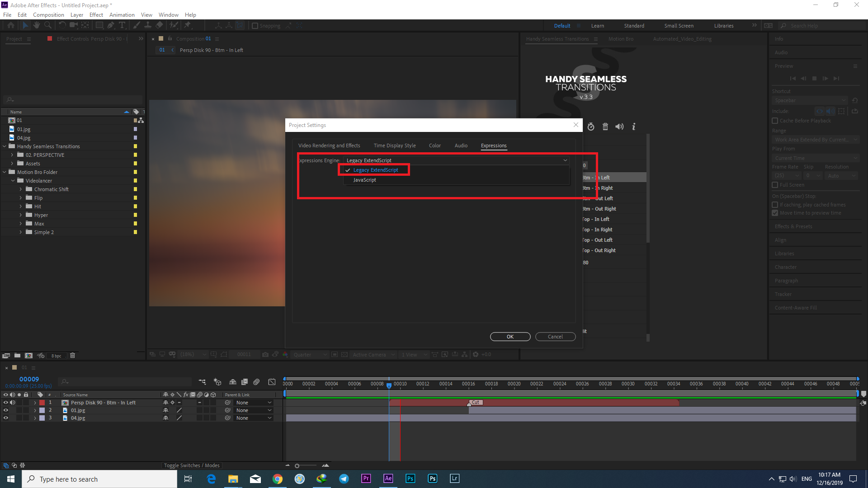This screenshot has height=488, width=868.
Task: Click red label swatch of layer 1
Action: tap(42, 403)
